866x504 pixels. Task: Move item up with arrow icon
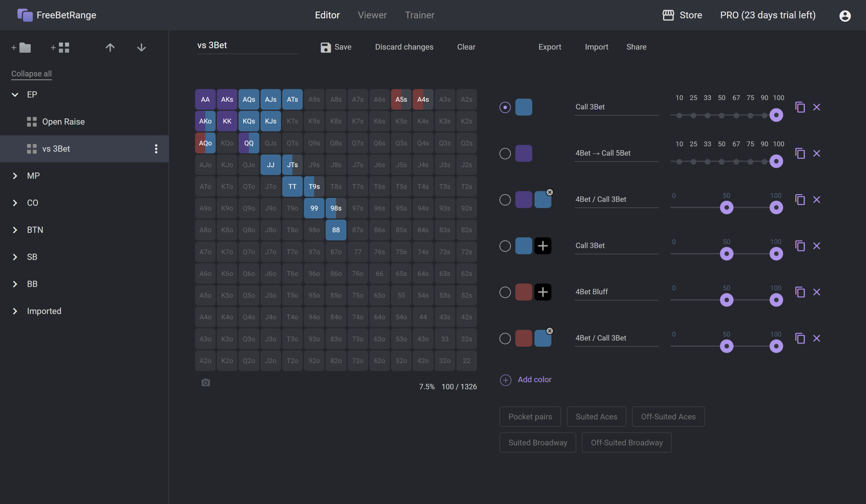point(110,47)
